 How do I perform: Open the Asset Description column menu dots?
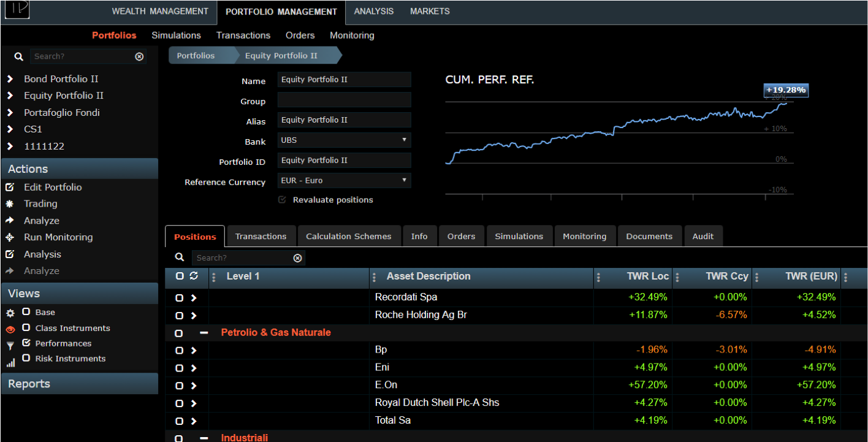(374, 277)
